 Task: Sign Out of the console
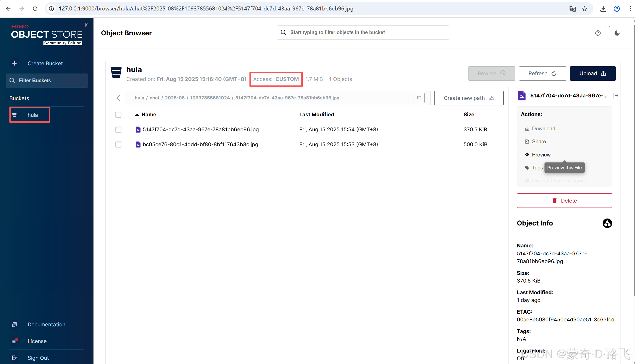point(38,358)
